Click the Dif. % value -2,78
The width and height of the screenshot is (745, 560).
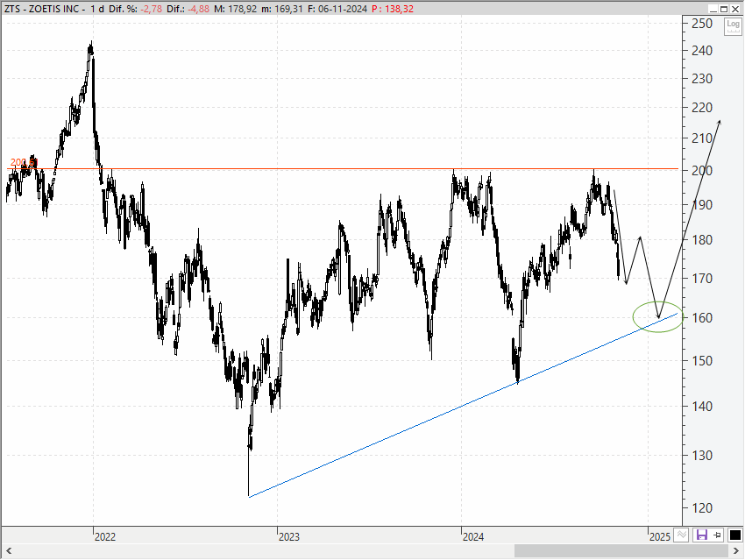(x=151, y=9)
